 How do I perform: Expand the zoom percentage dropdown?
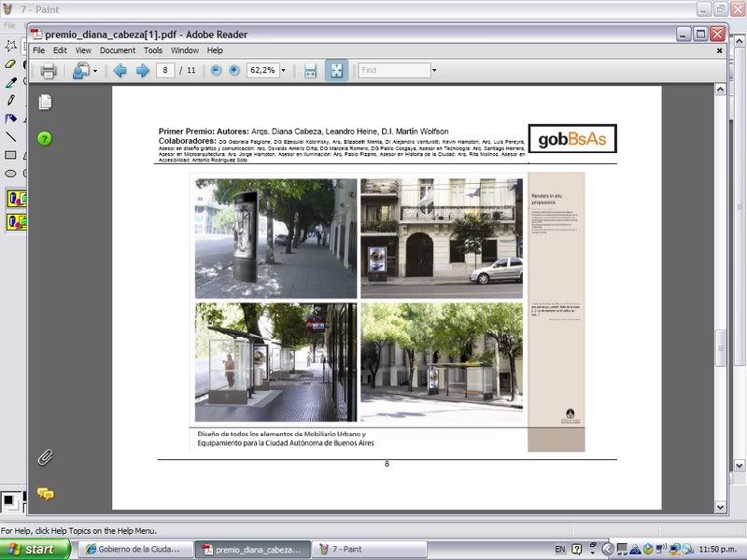[283, 70]
